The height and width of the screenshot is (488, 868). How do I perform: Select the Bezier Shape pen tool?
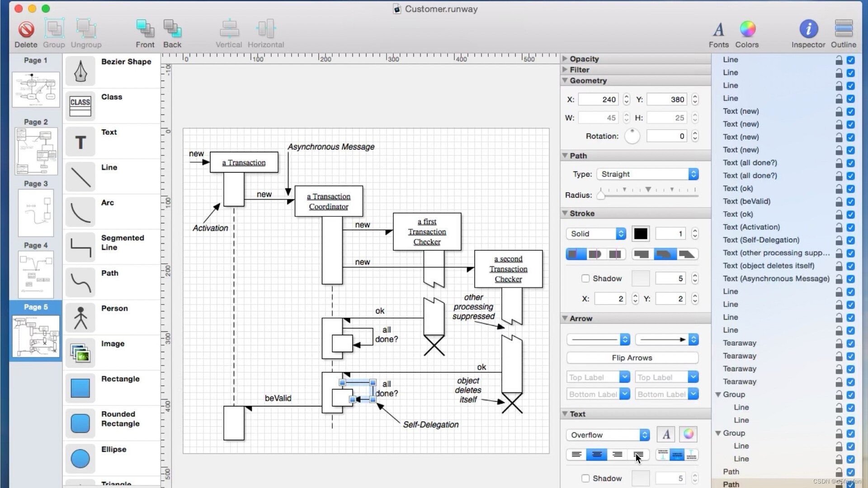pos(80,71)
